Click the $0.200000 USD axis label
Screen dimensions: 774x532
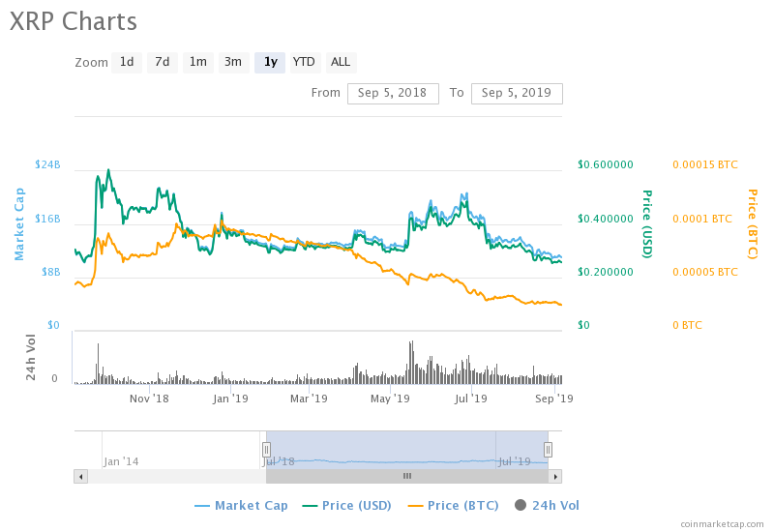pos(606,272)
